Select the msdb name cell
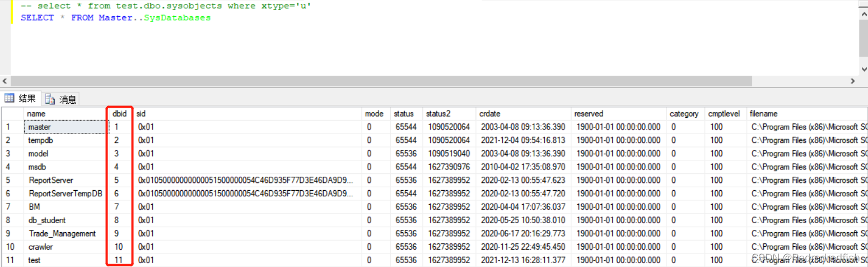The height and width of the screenshot is (267, 868). 66,167
